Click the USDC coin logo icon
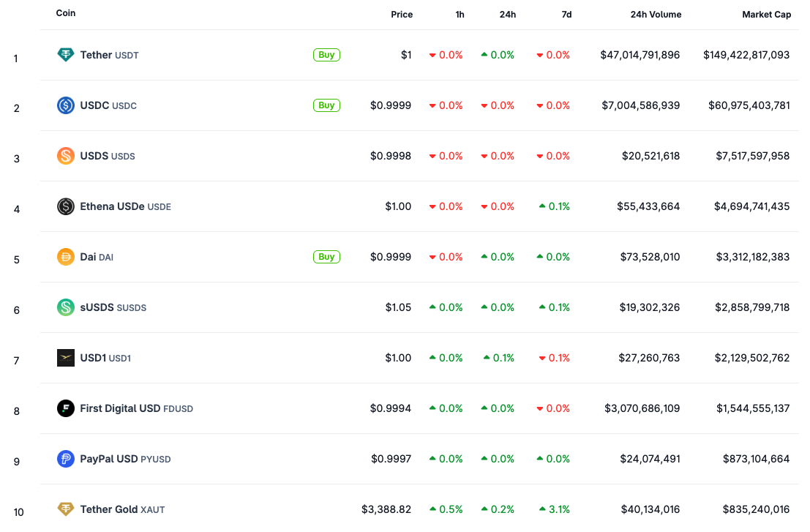Viewport: 810px width, 532px height. click(66, 105)
